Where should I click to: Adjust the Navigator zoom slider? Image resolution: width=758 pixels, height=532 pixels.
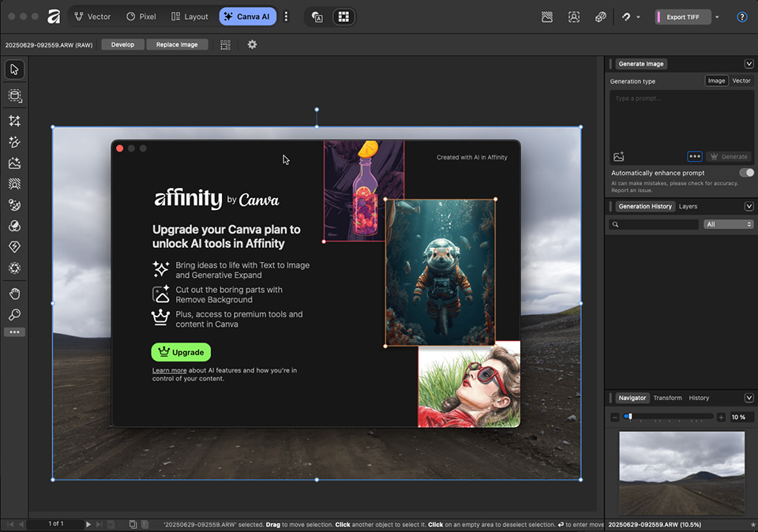click(632, 417)
